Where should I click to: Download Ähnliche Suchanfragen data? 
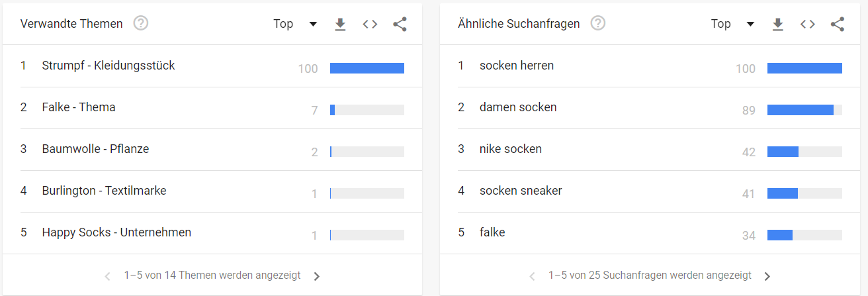[778, 25]
